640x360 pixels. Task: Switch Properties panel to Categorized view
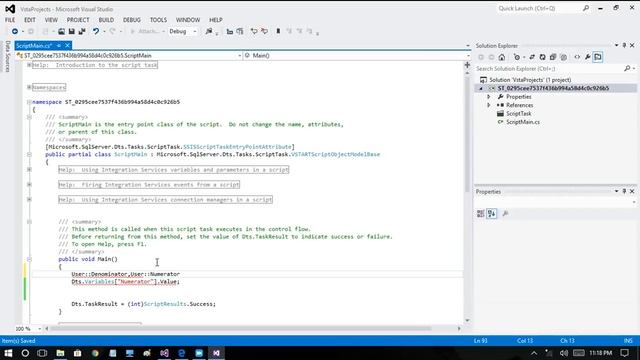pos(480,213)
